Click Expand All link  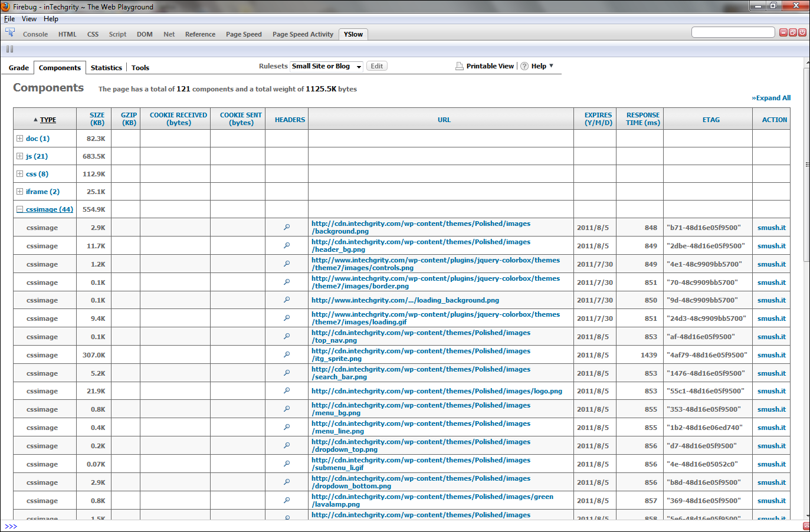[771, 98]
